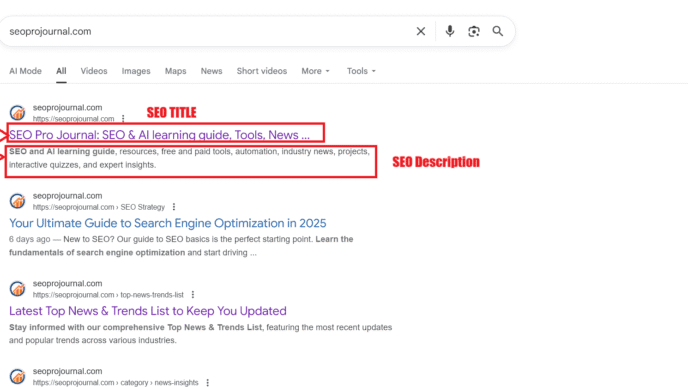Clear the search box with the X icon
The height and width of the screenshot is (387, 688).
(420, 31)
